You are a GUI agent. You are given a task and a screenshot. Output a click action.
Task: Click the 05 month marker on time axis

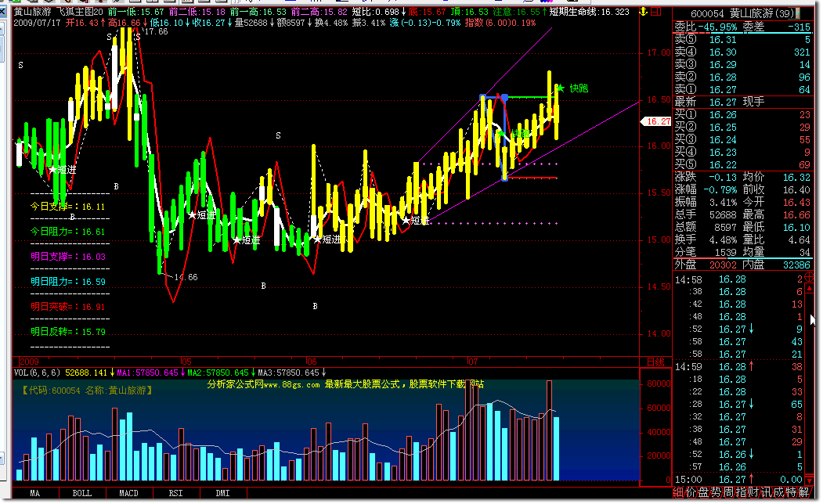point(186,362)
